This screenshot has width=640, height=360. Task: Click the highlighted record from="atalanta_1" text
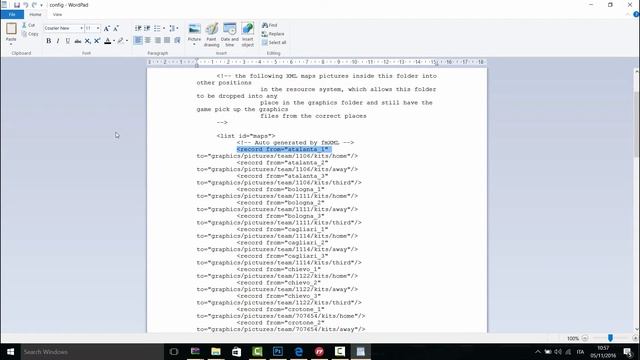click(x=284, y=149)
